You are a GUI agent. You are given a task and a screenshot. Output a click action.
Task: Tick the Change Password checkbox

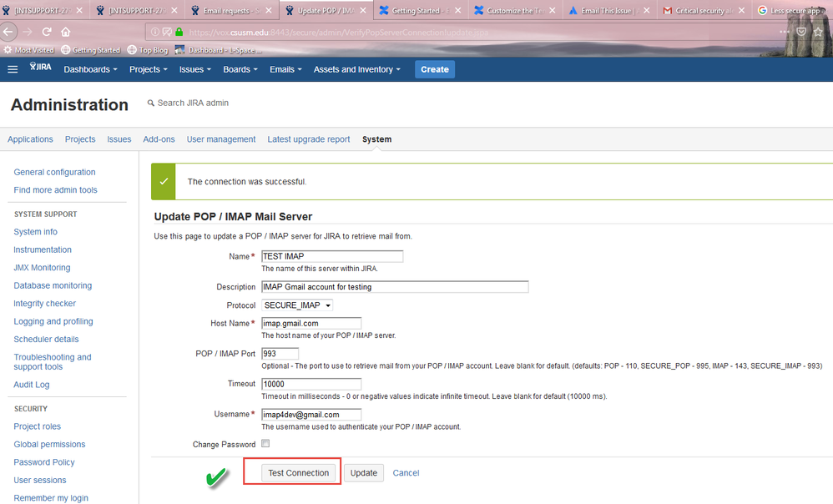(x=265, y=443)
